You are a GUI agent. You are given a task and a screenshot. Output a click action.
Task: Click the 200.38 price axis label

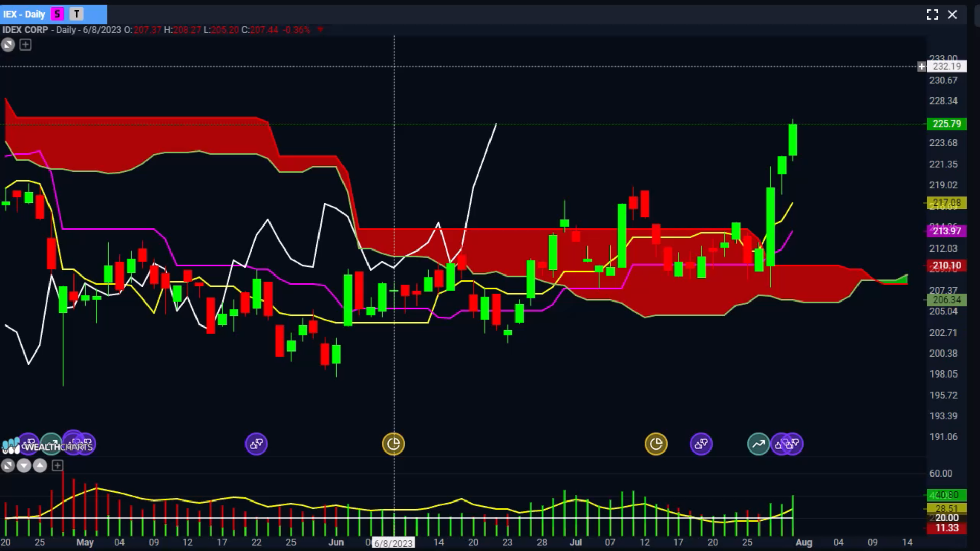click(x=943, y=353)
